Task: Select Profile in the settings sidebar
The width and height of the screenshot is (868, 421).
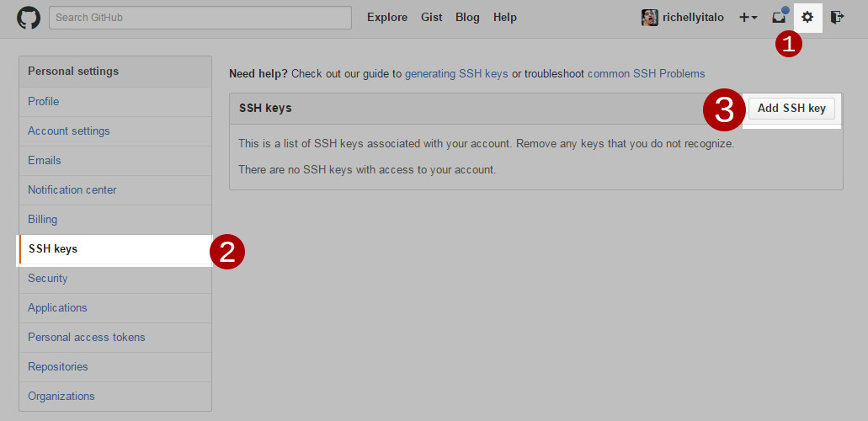Action: [115, 101]
